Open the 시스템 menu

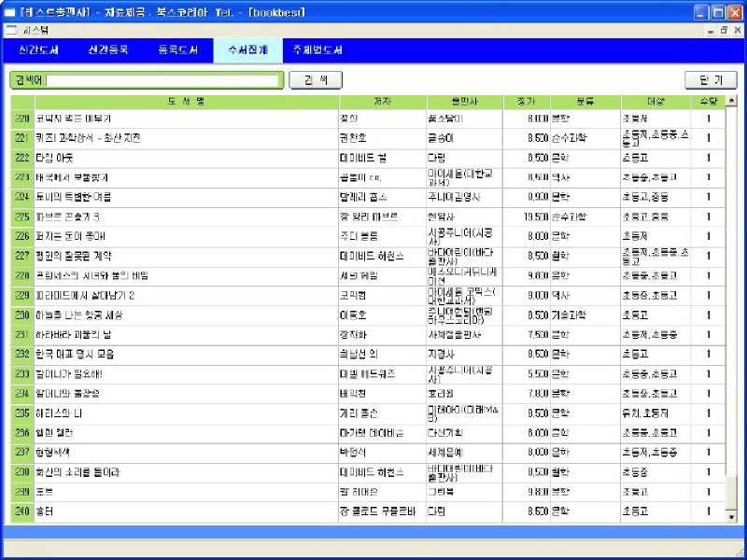36,31
